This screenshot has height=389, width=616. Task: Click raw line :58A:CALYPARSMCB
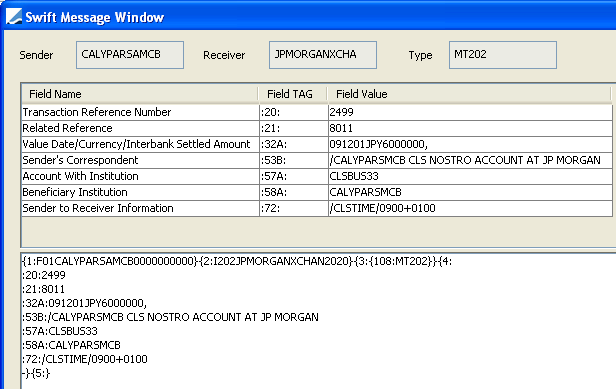pyautogui.click(x=72, y=345)
